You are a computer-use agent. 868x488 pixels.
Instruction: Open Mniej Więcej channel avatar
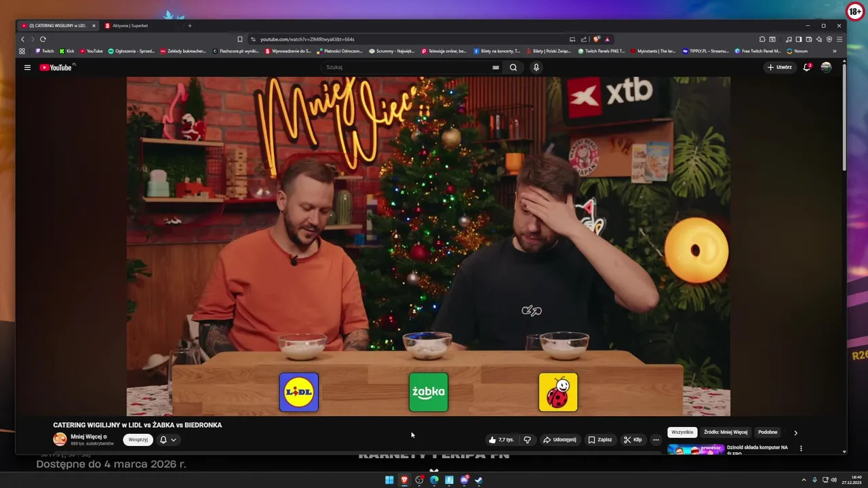pos(60,439)
